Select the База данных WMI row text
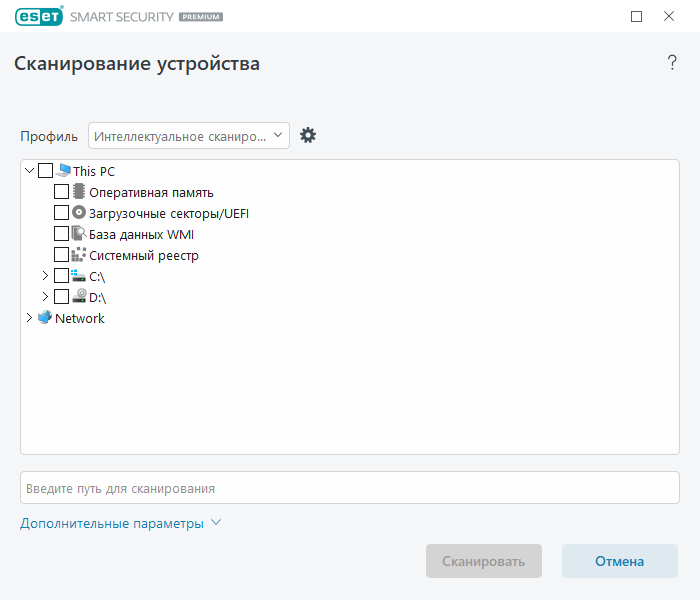Image resolution: width=700 pixels, height=600 pixels. tap(142, 234)
